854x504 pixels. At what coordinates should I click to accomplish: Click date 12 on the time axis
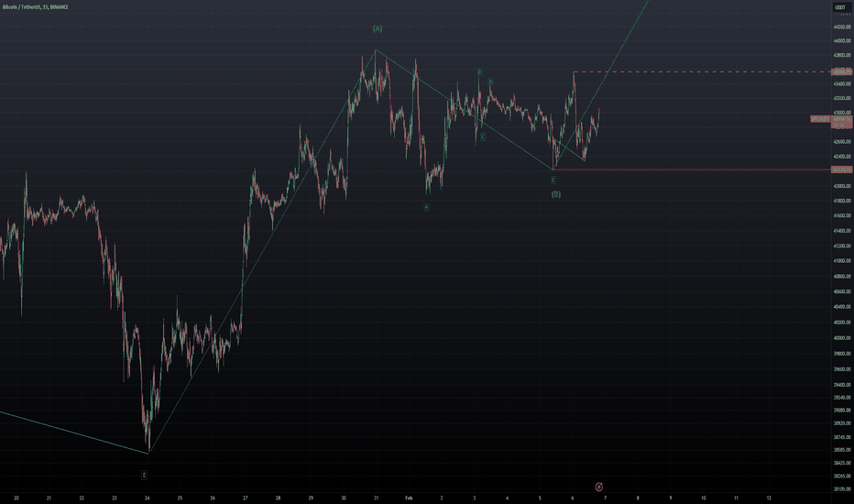click(x=769, y=498)
